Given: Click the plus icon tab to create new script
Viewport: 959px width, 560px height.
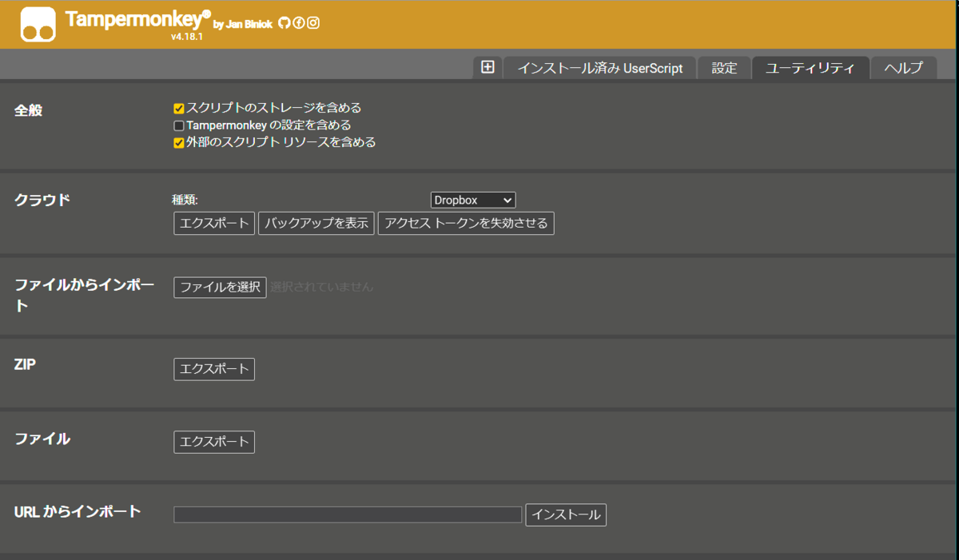Looking at the screenshot, I should 487,68.
